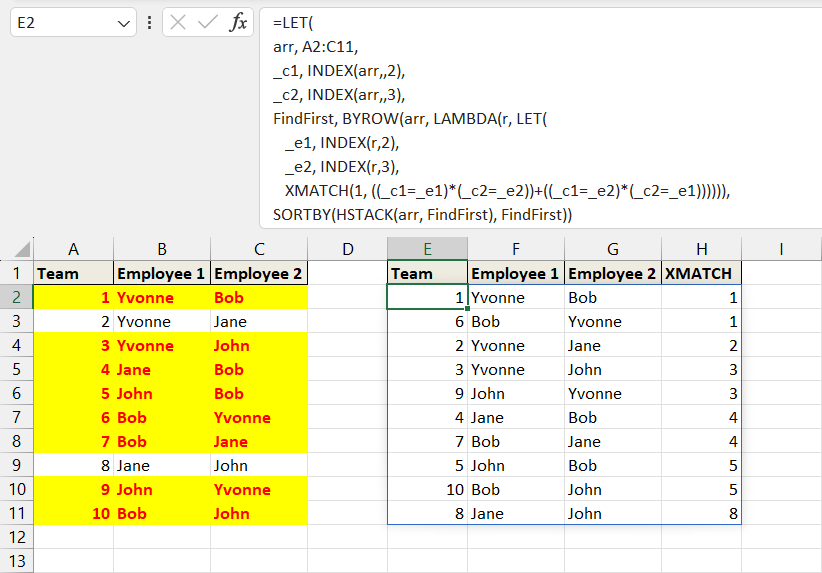Select column D header

point(348,249)
